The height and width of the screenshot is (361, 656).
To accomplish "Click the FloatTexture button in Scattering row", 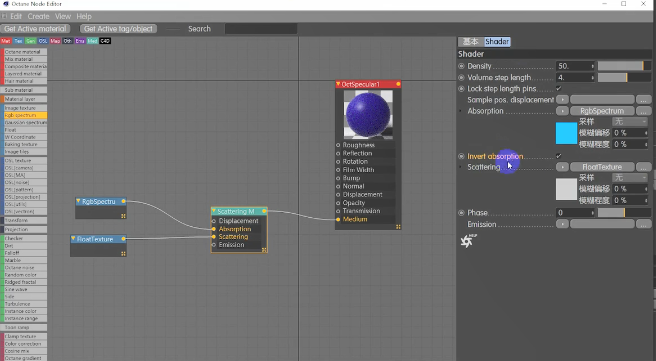I will 602,167.
